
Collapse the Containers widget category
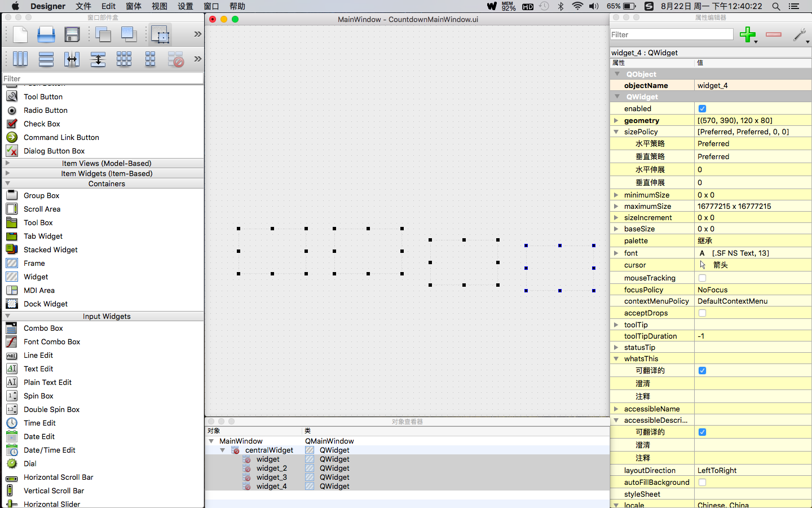tap(7, 183)
